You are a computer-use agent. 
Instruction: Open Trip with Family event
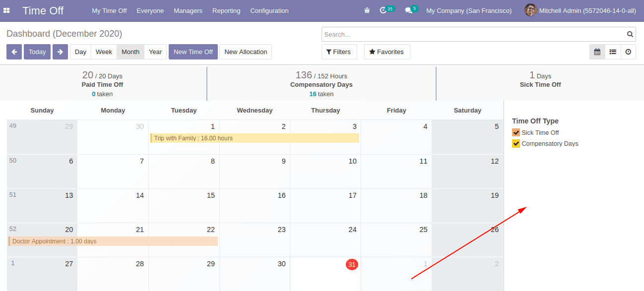point(255,138)
